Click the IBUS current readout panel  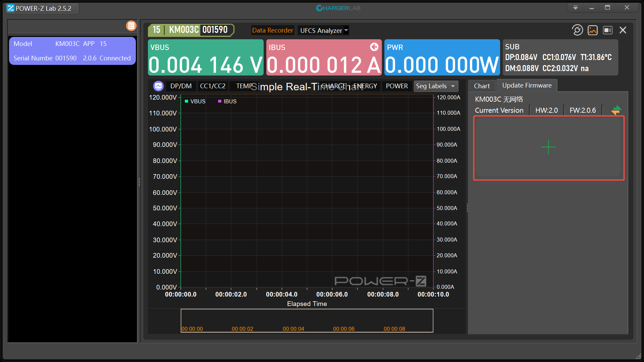324,57
